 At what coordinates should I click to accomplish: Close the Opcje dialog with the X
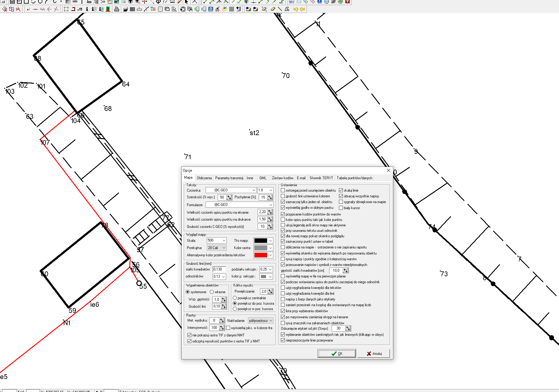coord(388,170)
